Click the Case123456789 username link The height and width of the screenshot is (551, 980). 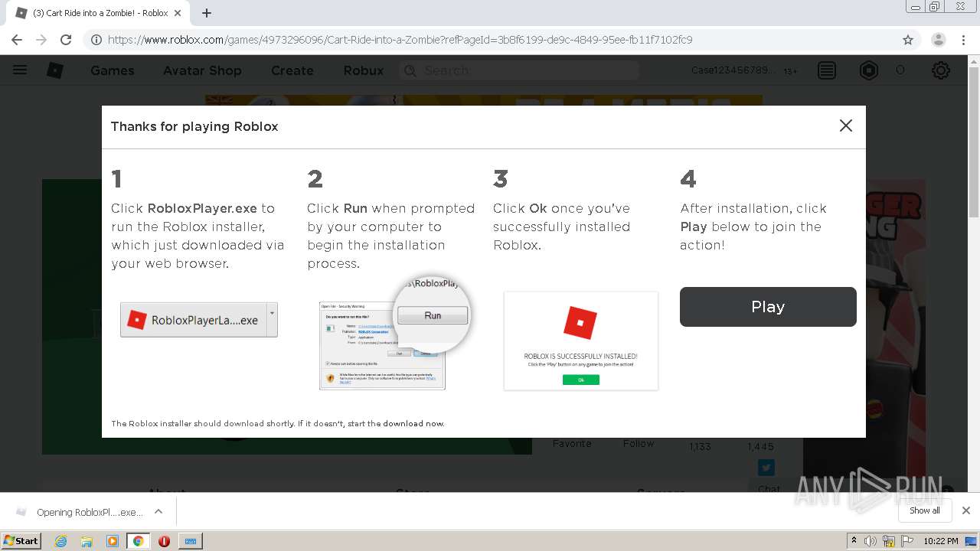coord(733,70)
